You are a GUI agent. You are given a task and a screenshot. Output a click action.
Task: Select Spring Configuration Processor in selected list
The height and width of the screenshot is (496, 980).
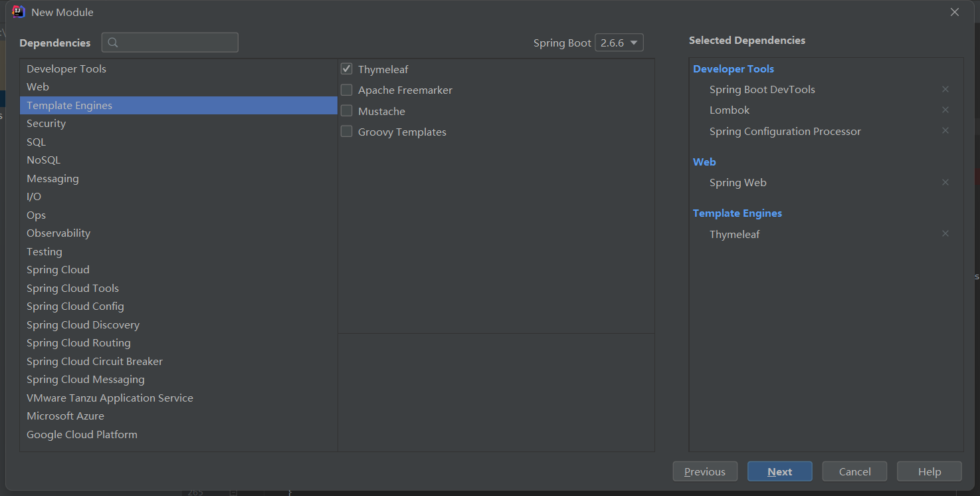(x=785, y=131)
